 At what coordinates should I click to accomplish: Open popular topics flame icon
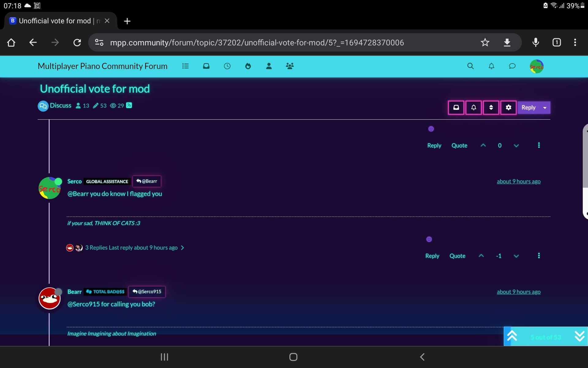(x=248, y=66)
